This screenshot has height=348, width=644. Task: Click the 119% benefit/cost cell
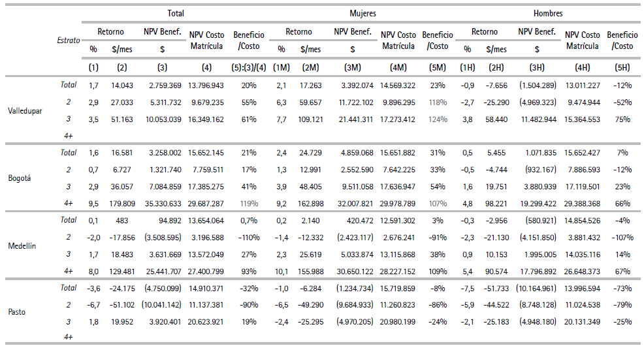[249, 203]
